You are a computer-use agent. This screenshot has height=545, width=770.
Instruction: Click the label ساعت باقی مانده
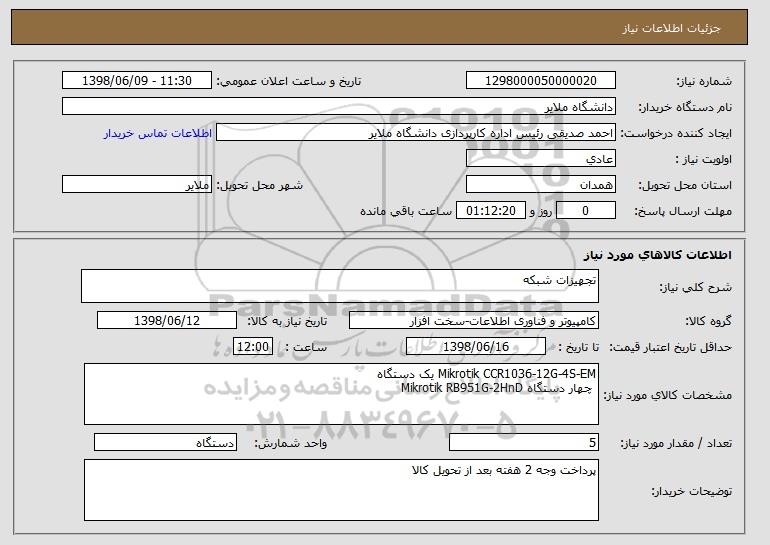pyautogui.click(x=406, y=211)
